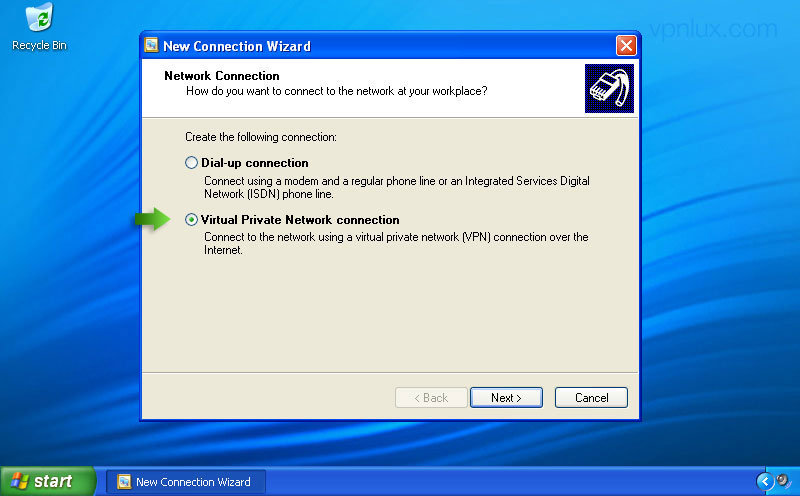
Task: Click the Next button
Action: (x=506, y=398)
